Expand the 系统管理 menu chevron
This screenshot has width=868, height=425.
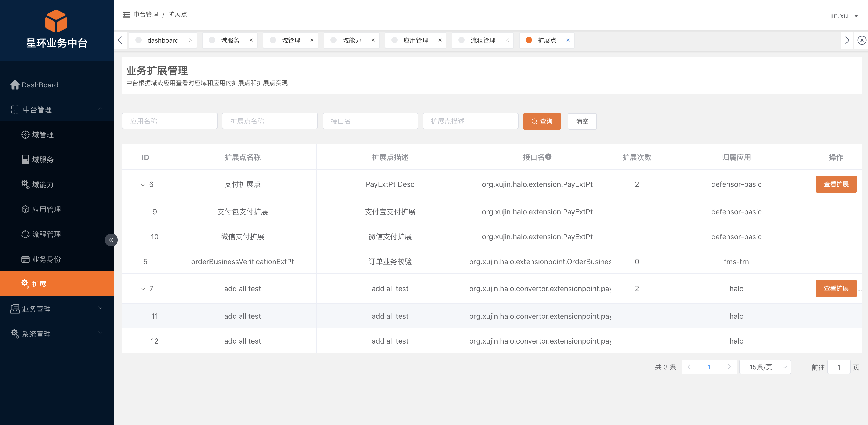click(100, 333)
